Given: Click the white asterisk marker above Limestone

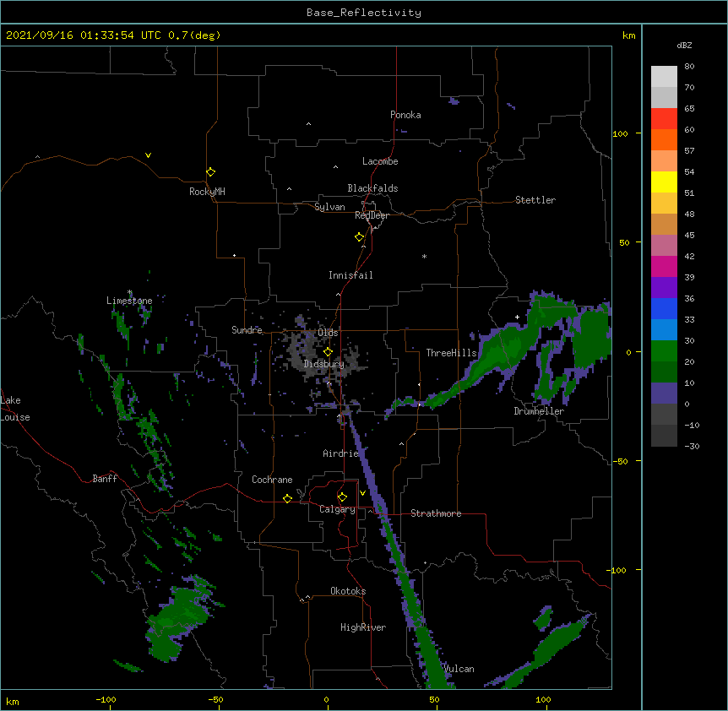Looking at the screenshot, I should pyautogui.click(x=130, y=292).
